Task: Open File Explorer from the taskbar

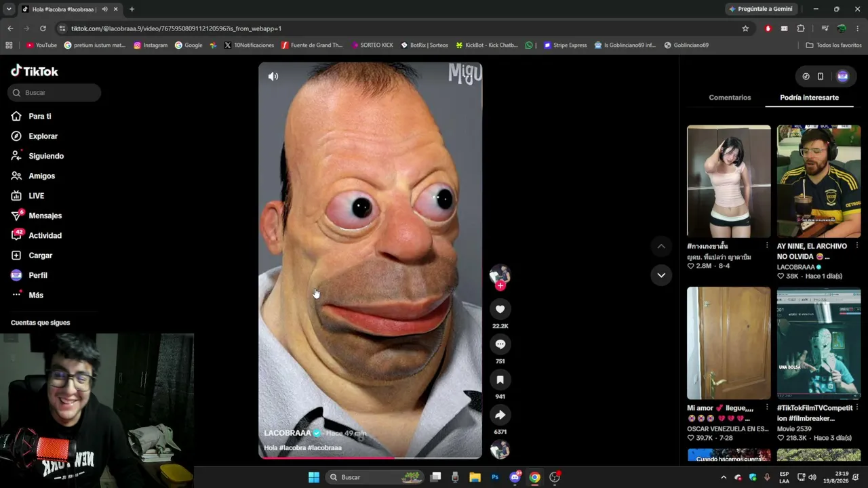Action: point(475,477)
